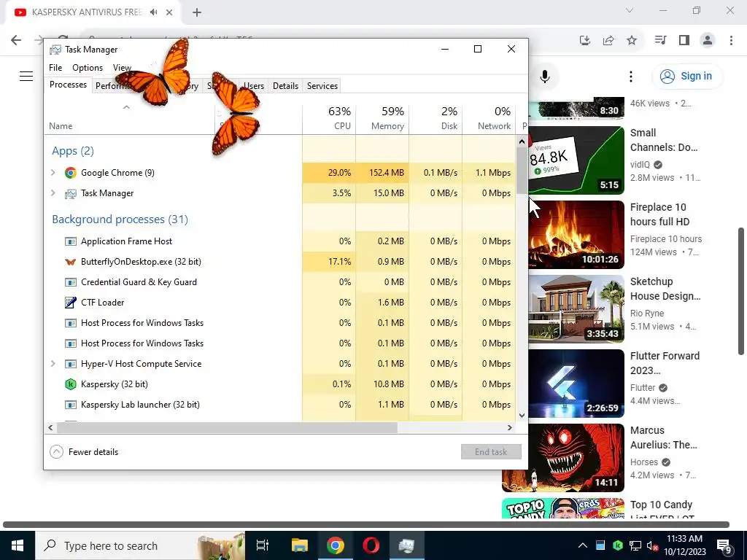Open the Chrome tab search chevron
Viewport: 747px width, 560px height.
tap(630, 10)
